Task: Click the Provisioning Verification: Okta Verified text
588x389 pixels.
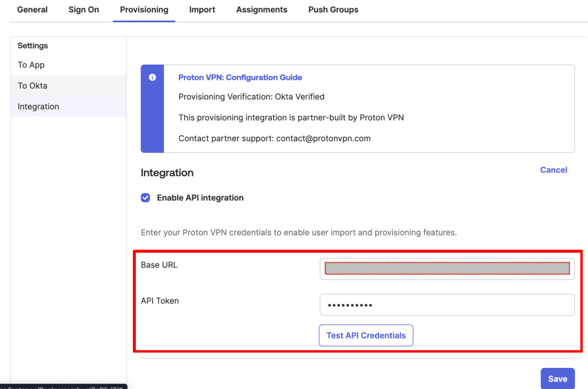Action: pyautogui.click(x=251, y=97)
